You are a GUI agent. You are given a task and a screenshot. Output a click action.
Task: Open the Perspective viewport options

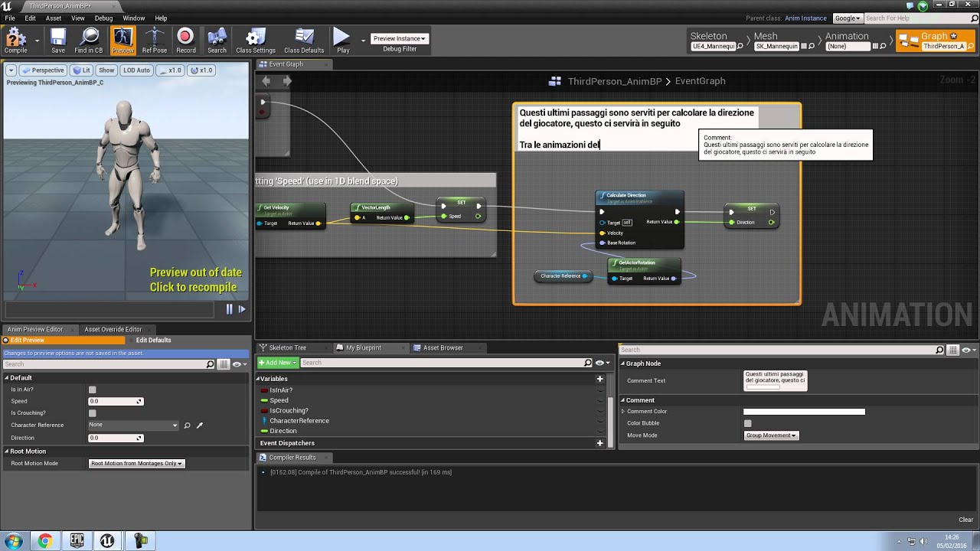tap(43, 70)
